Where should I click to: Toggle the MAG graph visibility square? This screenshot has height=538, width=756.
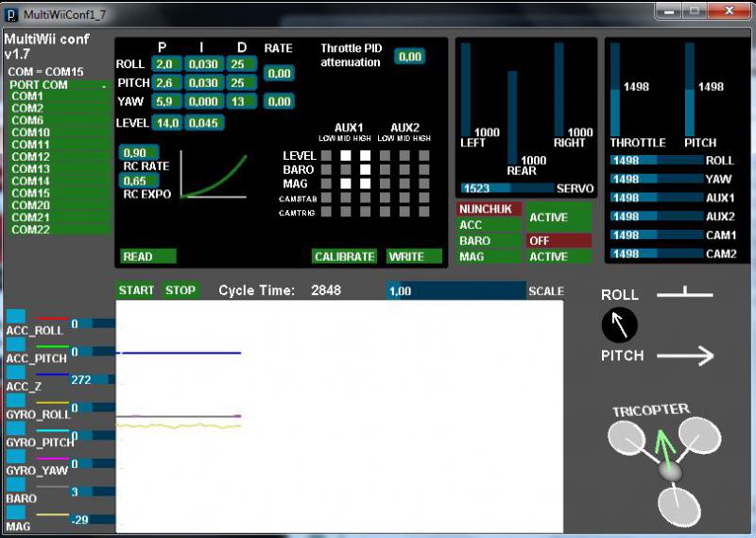click(x=15, y=512)
